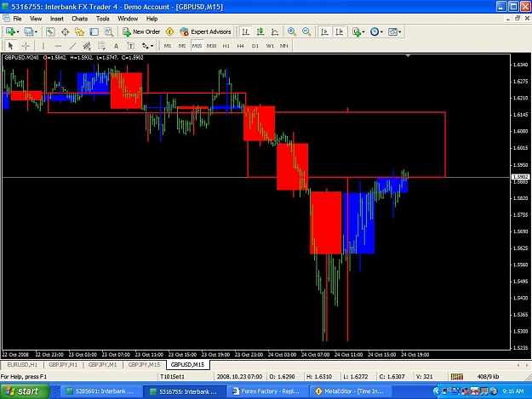The image size is (532, 399).
Task: Switch chart to H1 timeframe
Action: [x=226, y=46]
